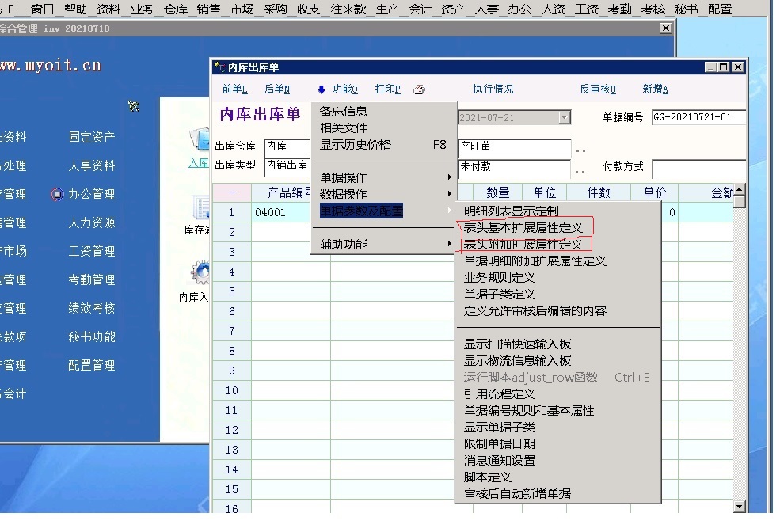Screen dimensions: 780x532
Task: Select 业务规则定义 in the submenu
Action: [x=499, y=277]
